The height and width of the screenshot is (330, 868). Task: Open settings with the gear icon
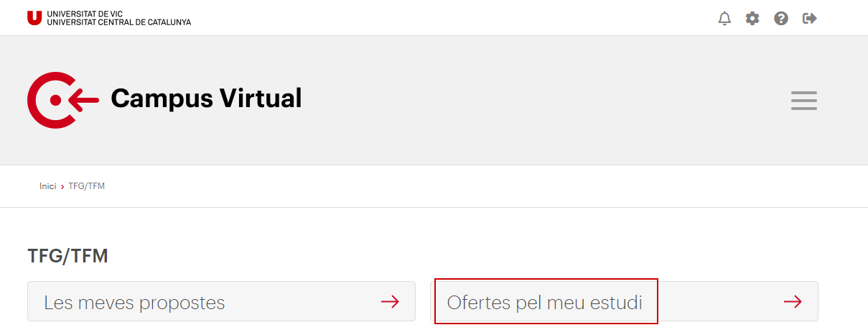(752, 19)
